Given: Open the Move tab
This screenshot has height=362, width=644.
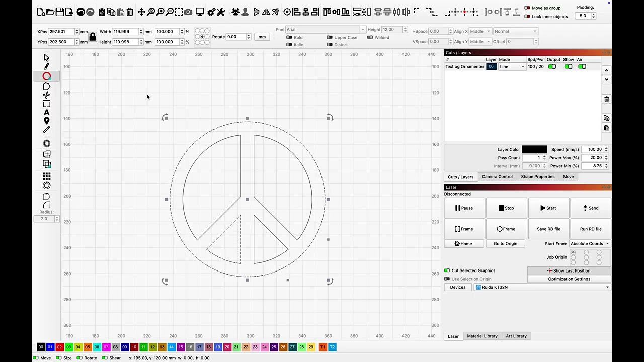Looking at the screenshot, I should (x=568, y=177).
